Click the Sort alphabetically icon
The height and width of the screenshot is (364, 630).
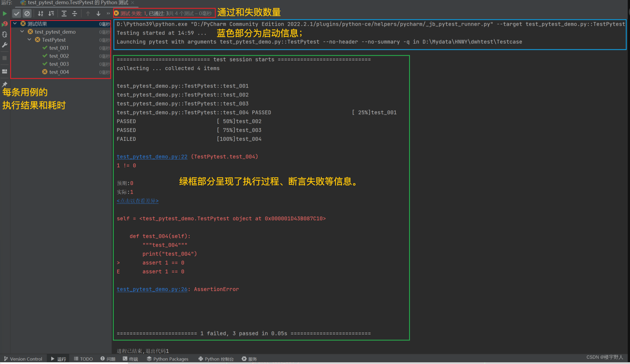[x=40, y=13]
